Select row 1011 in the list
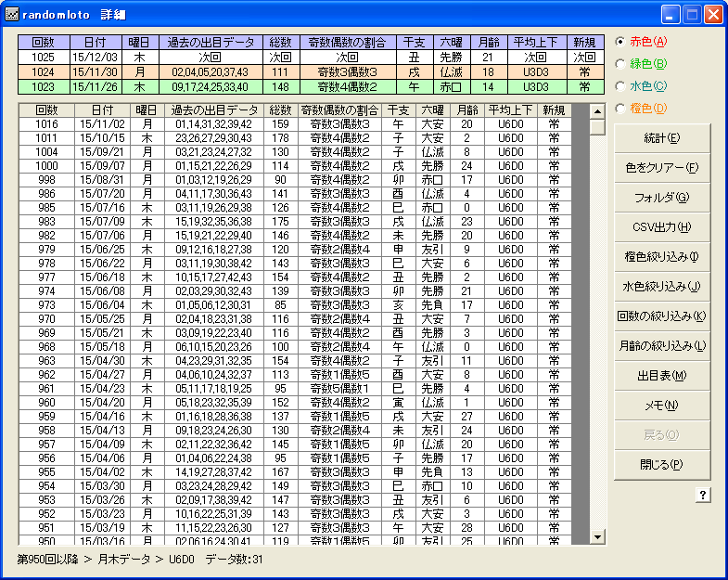 (295, 138)
